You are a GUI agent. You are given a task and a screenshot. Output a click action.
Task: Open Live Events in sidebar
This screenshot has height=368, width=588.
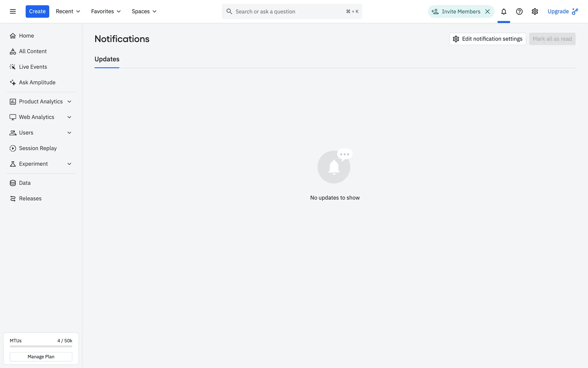click(33, 67)
